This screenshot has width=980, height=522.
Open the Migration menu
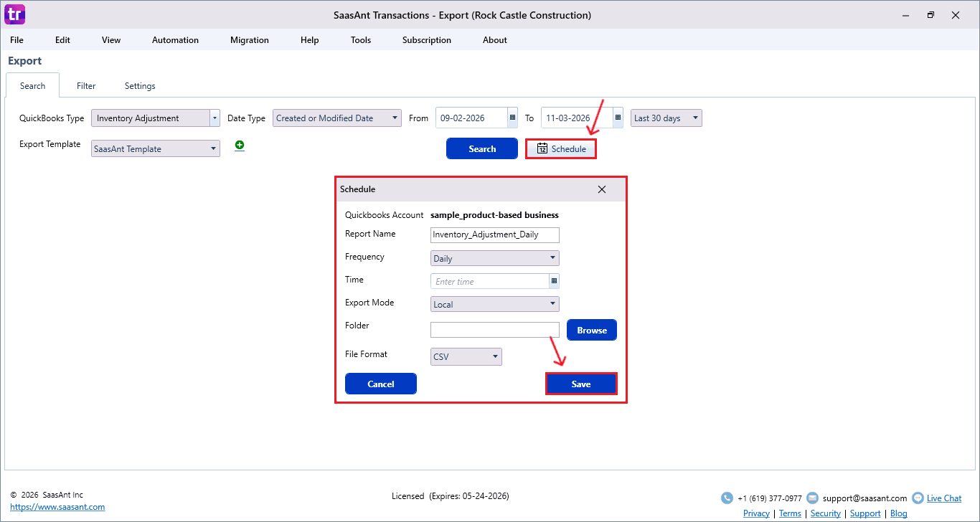250,40
